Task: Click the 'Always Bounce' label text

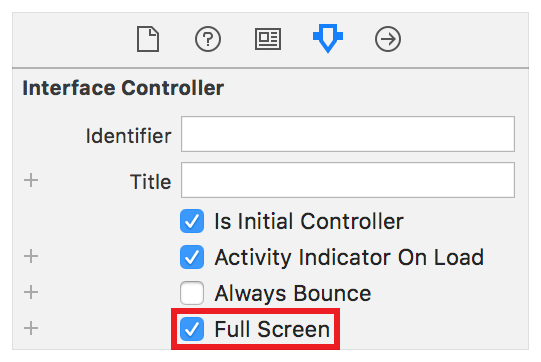Action: pyautogui.click(x=293, y=294)
